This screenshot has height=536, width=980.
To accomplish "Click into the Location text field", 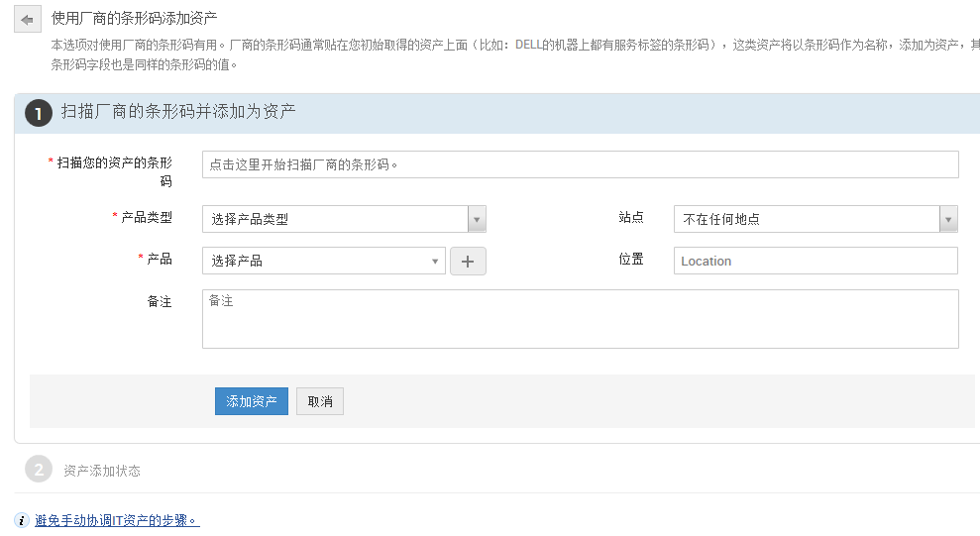I will [x=816, y=261].
